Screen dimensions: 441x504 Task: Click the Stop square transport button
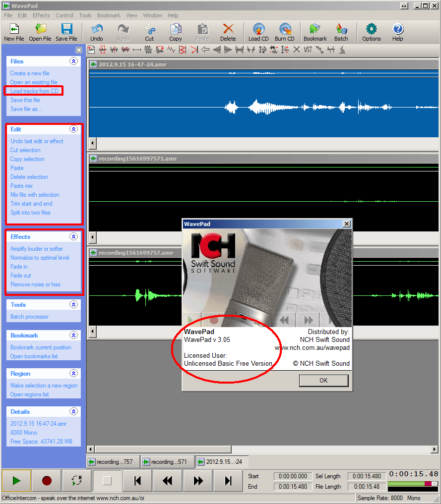click(x=107, y=481)
